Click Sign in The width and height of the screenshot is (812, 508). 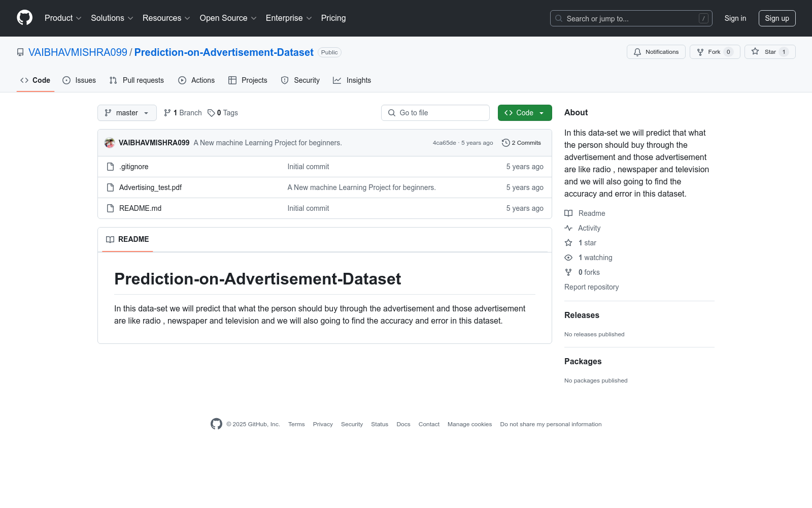point(735,18)
